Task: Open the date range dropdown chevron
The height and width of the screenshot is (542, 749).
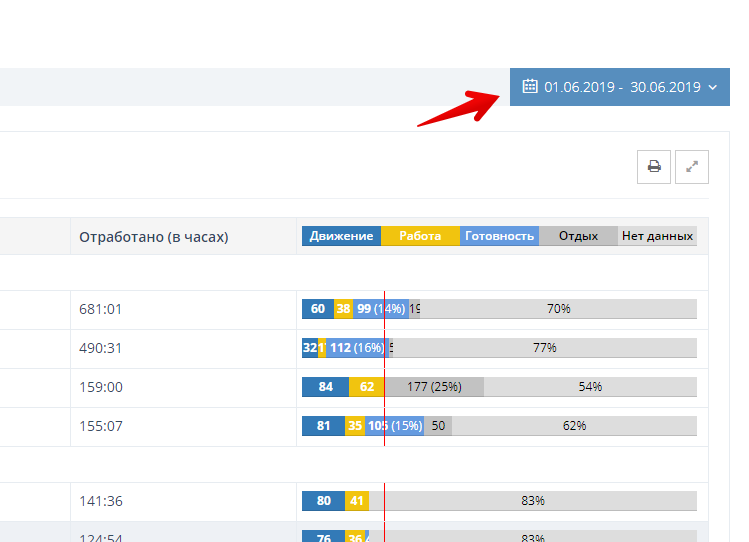Action: point(713,88)
